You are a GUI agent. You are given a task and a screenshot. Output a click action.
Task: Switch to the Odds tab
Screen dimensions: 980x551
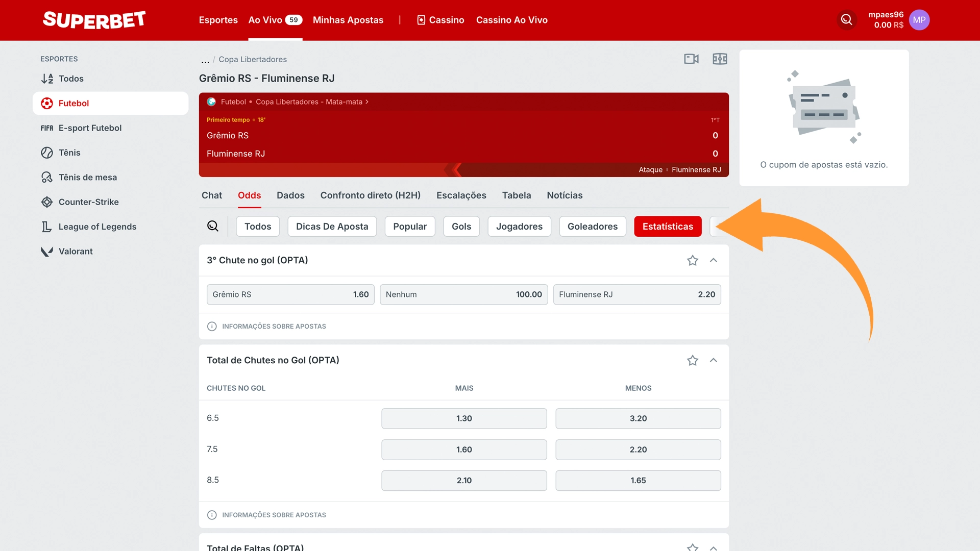(249, 195)
